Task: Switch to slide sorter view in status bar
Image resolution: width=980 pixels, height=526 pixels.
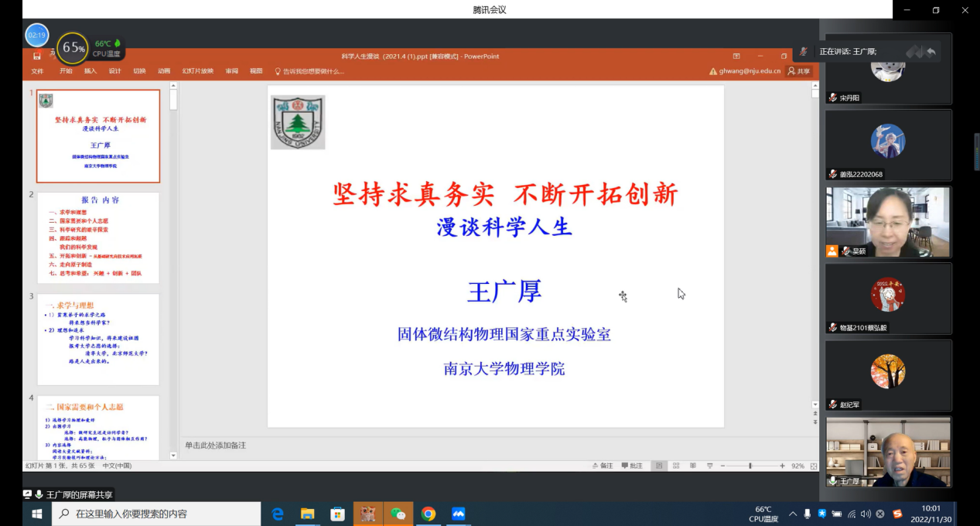Action: (675, 466)
